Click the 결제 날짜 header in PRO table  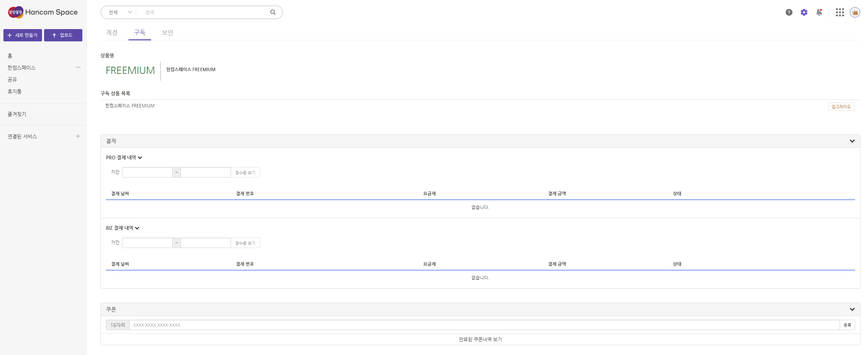(120, 194)
